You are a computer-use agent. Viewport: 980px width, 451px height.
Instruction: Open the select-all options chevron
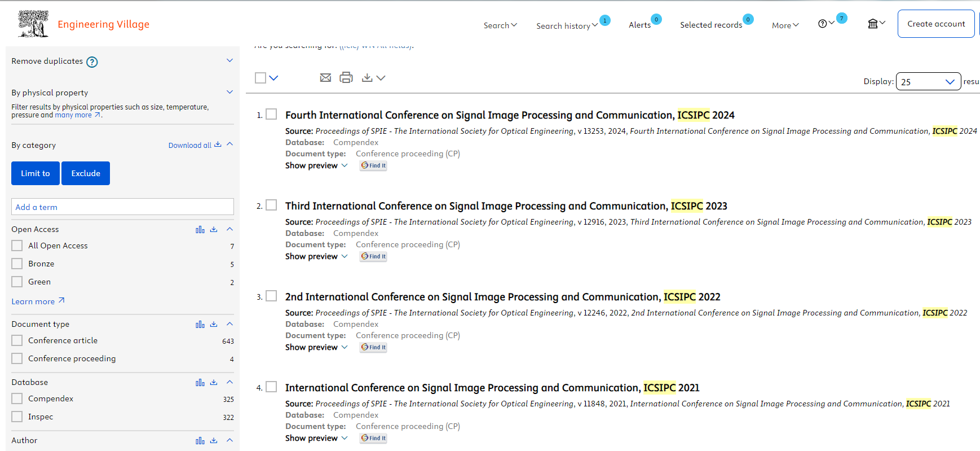click(x=273, y=78)
